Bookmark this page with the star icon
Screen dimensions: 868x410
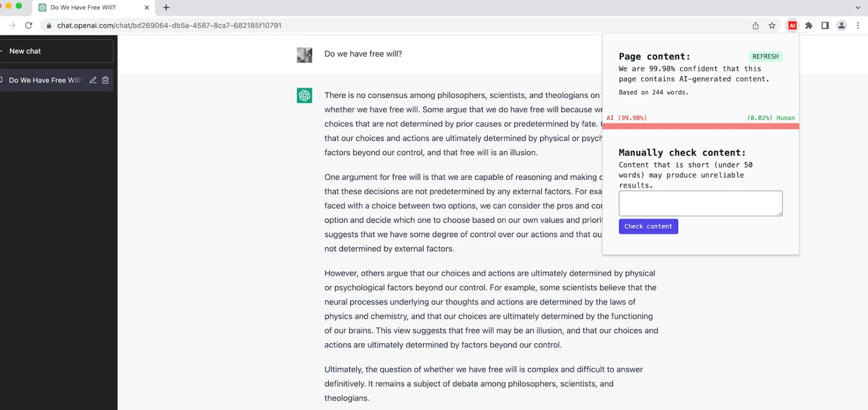(772, 25)
